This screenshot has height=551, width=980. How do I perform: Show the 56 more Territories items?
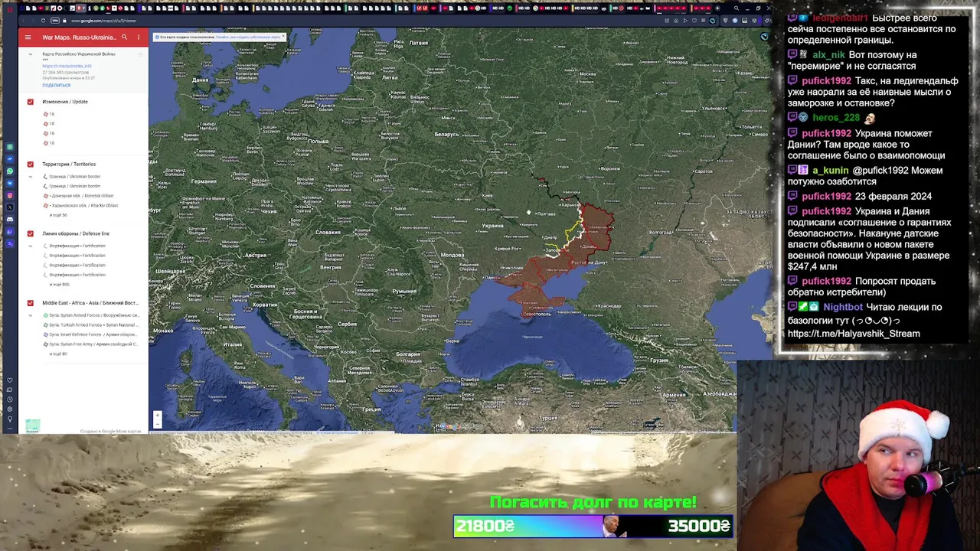point(58,215)
